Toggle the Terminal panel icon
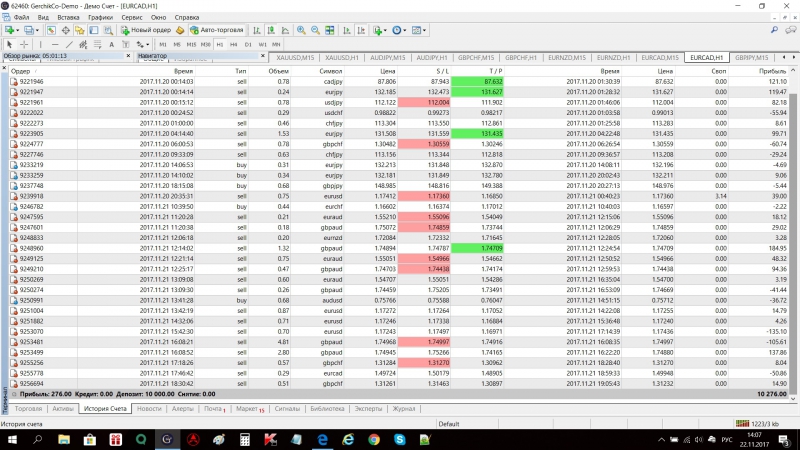The image size is (800, 450). point(94,30)
